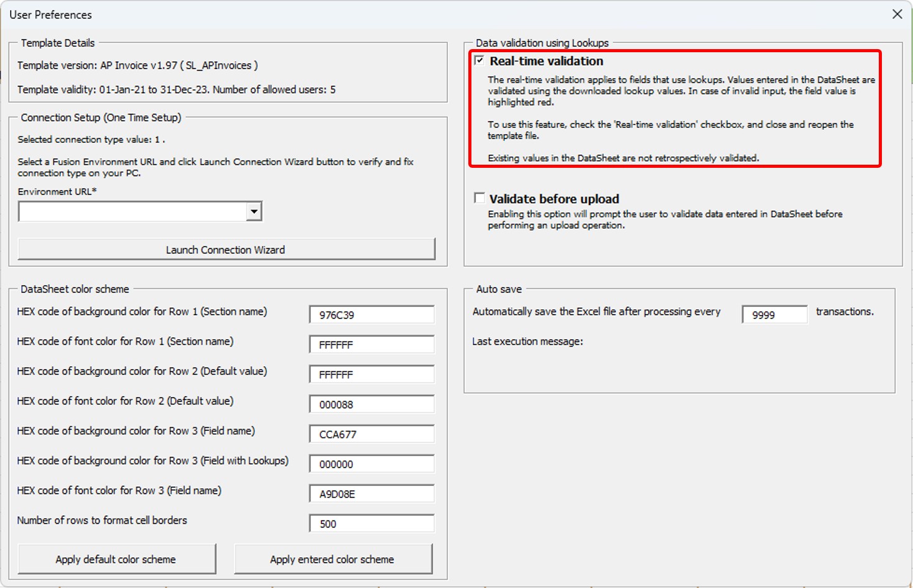Click the 000088 Row 2 font color field
Viewport: 913px width, 588px height.
(371, 404)
